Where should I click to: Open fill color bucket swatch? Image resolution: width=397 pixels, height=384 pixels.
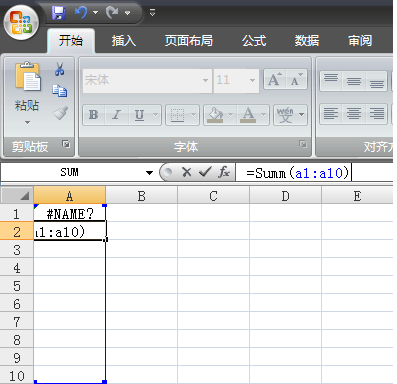coord(215,115)
